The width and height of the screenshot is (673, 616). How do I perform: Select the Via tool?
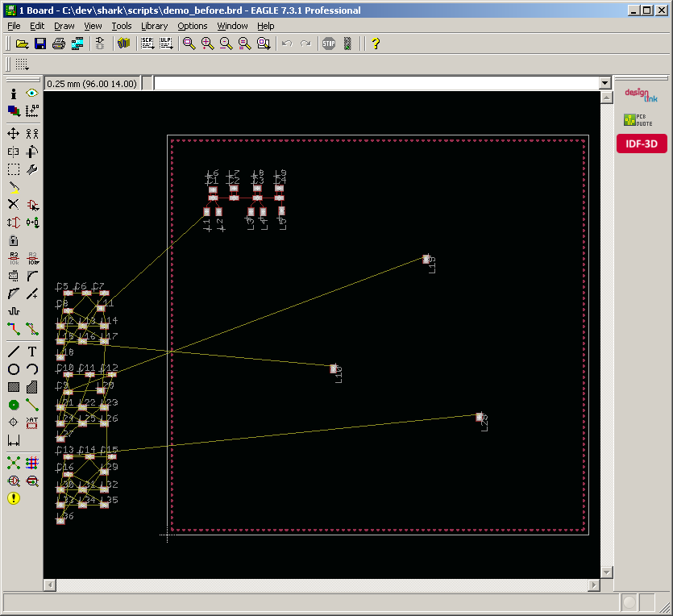pyautogui.click(x=14, y=405)
